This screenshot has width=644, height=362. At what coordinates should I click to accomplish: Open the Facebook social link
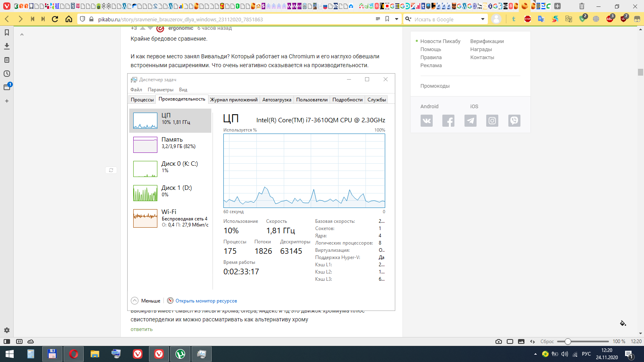[x=448, y=121]
